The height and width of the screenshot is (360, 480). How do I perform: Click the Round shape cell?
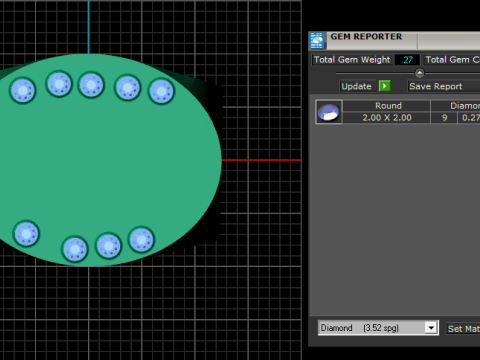(387, 106)
